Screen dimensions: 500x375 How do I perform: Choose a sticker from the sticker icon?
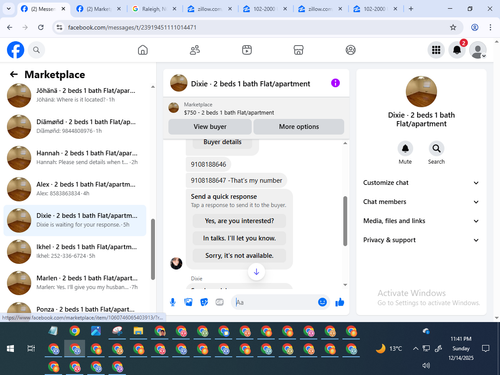pyautogui.click(x=204, y=302)
